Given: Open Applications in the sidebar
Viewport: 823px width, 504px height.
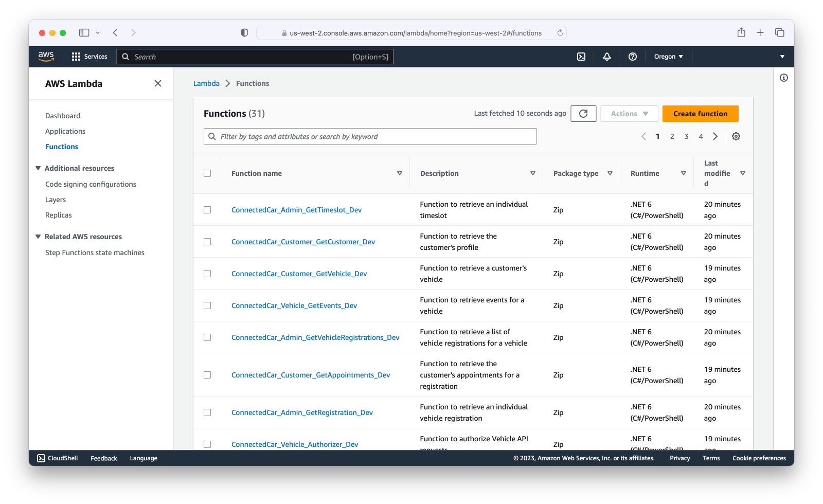Looking at the screenshot, I should 65,131.
